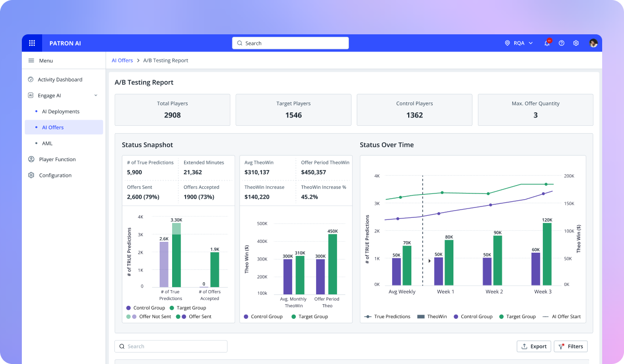Toggle TheoWin legend in Status Over Time
Screen dimensions: 624x364
(x=432, y=317)
